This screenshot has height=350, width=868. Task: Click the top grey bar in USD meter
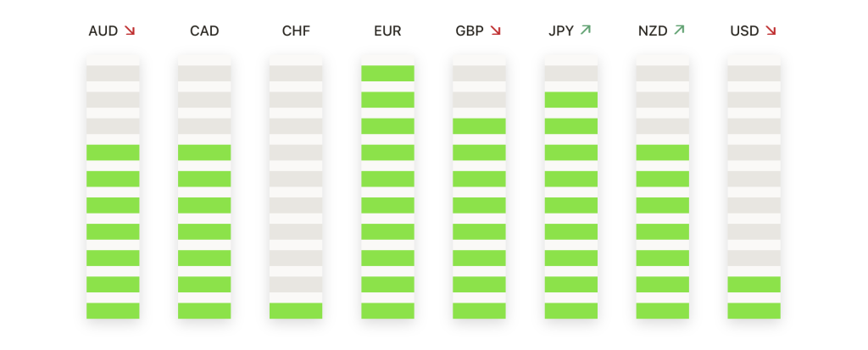754,73
